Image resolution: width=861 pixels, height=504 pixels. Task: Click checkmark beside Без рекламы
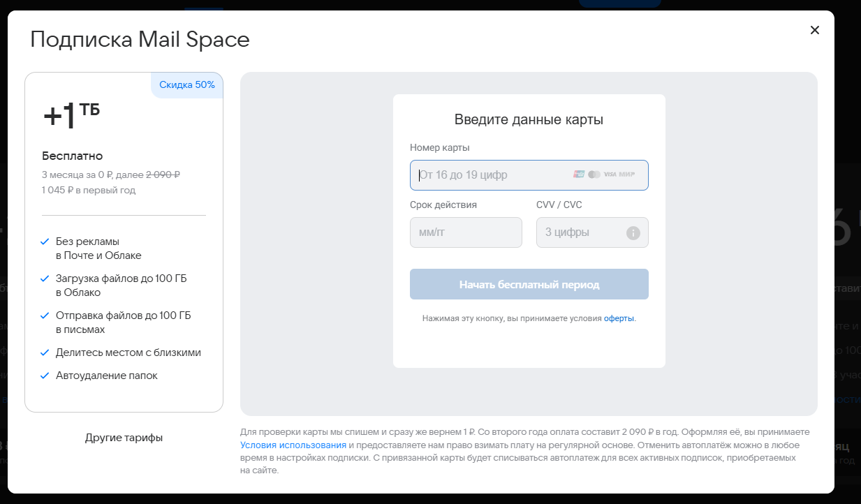click(x=45, y=242)
